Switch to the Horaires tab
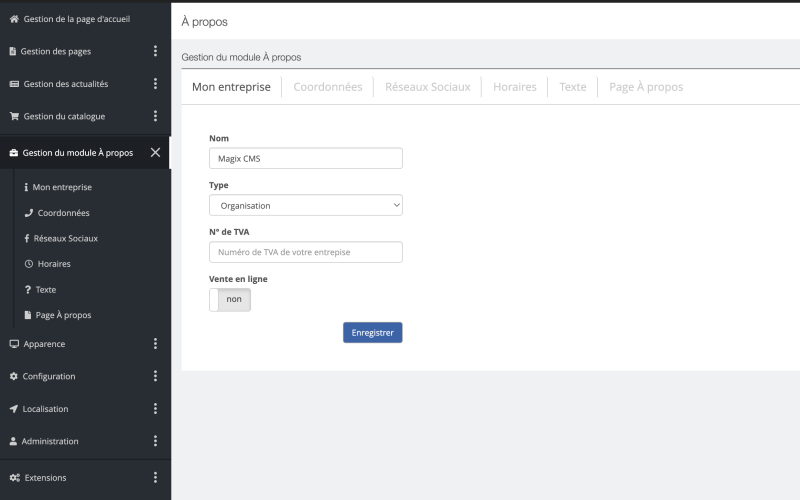 click(x=514, y=87)
